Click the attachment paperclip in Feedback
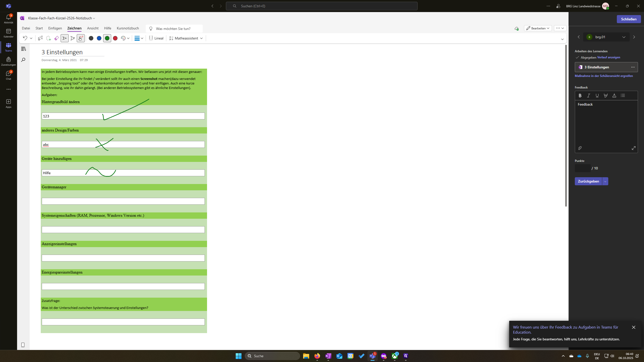The height and width of the screenshot is (362, 644). [580, 148]
